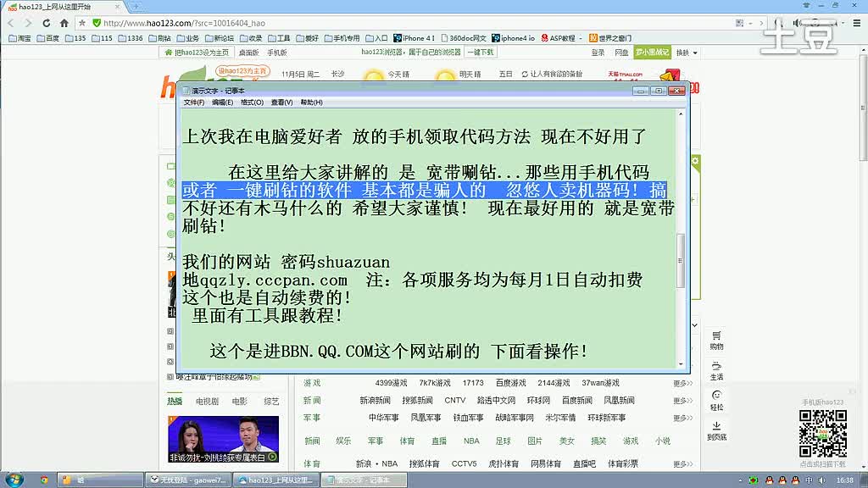Open the 非诚勿扰 video thumbnail
Screen dimensions: 868x488
click(223, 439)
